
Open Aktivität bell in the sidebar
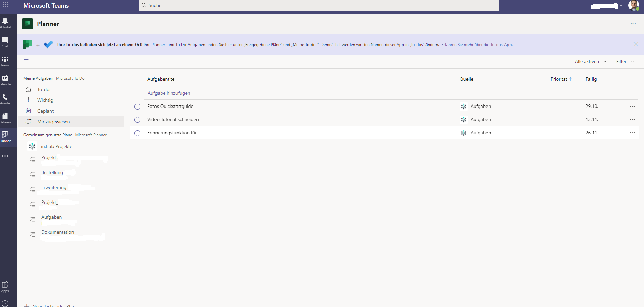pos(5,23)
